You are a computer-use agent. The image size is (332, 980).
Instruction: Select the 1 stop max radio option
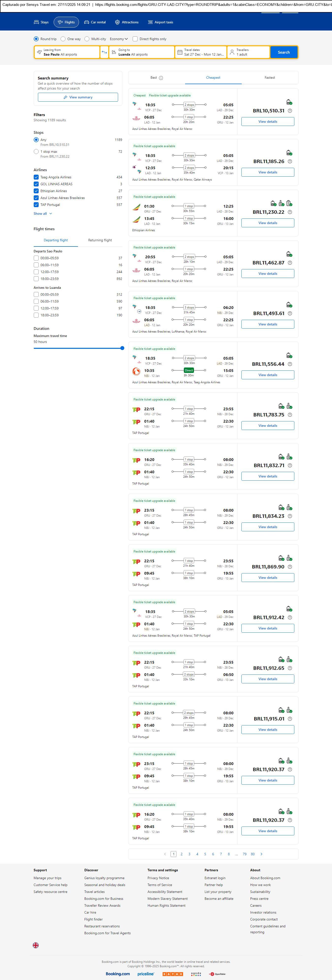36,152
